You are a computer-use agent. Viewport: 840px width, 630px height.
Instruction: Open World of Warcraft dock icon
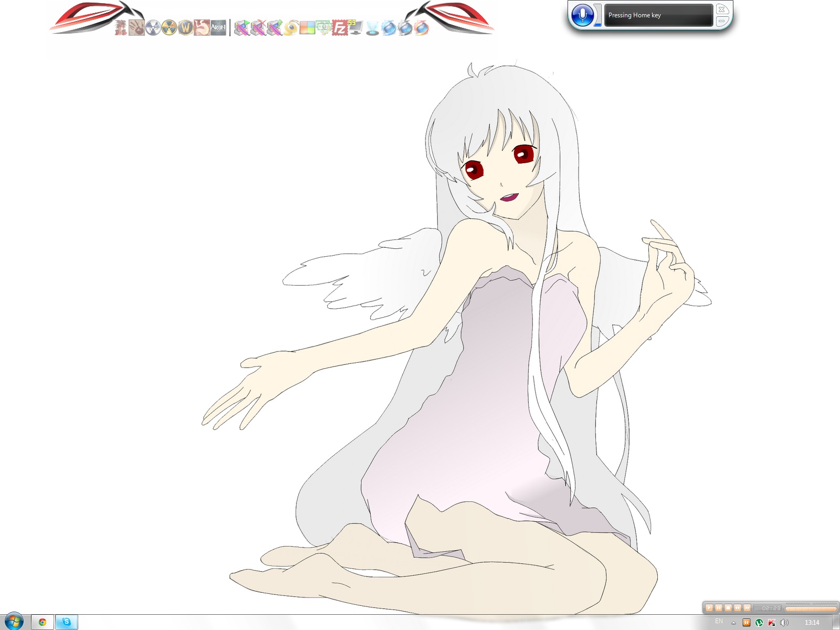[185, 28]
